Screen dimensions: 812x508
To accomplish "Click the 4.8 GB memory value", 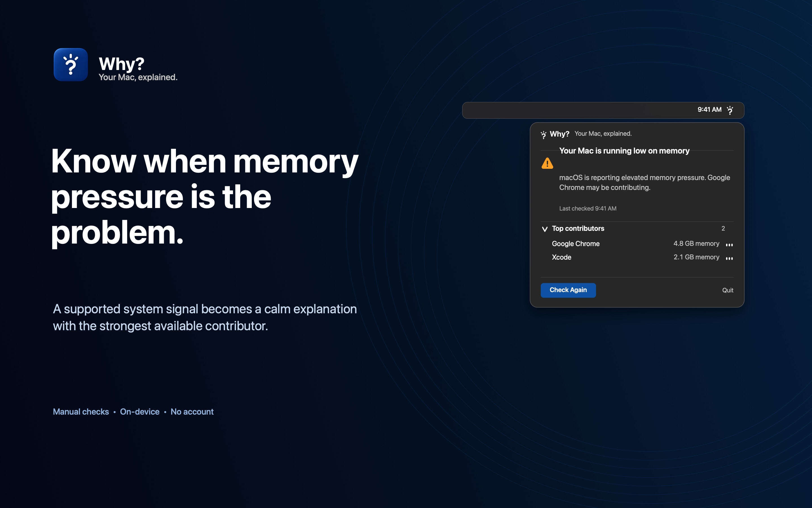I will click(696, 244).
